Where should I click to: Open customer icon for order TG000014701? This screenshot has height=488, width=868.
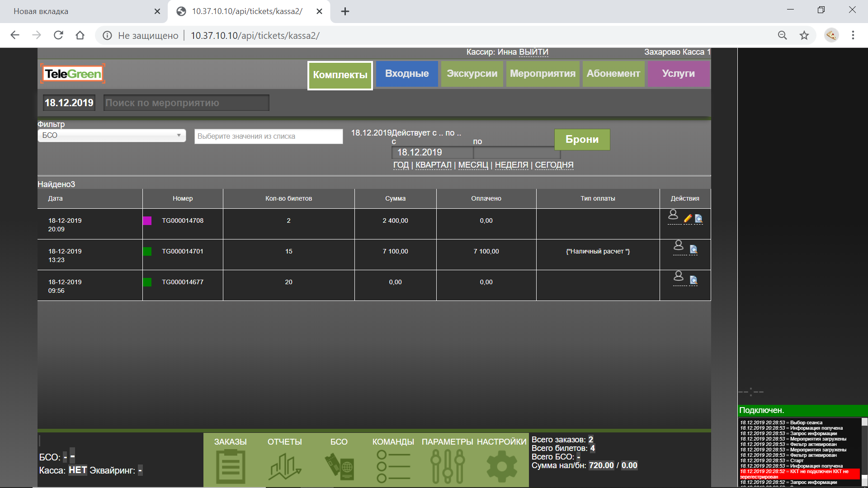679,245
